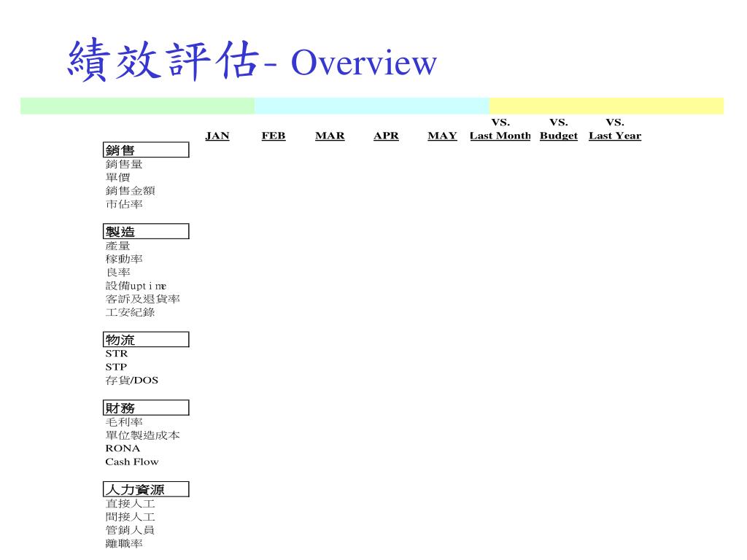Click the VS. Budget column header
The height and width of the screenshot is (560, 747).
[558, 129]
